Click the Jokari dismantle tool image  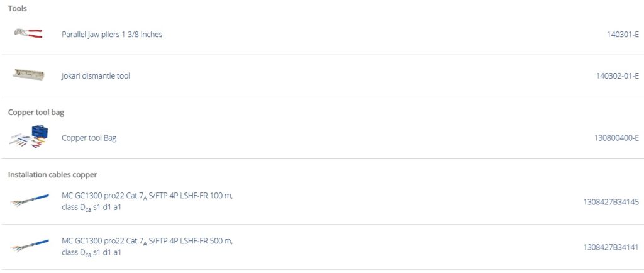click(x=28, y=74)
